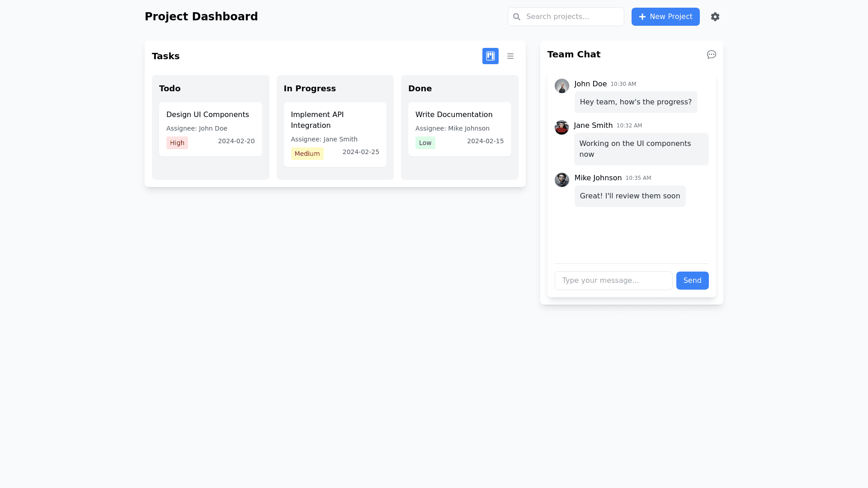Send the chat message
868x488 pixels.
point(692,281)
